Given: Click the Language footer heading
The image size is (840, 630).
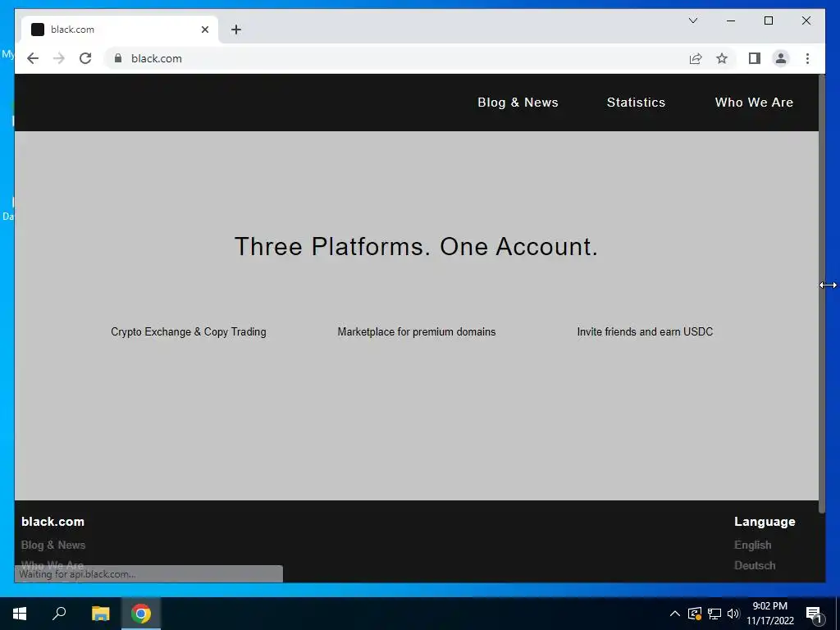Looking at the screenshot, I should (x=765, y=521).
